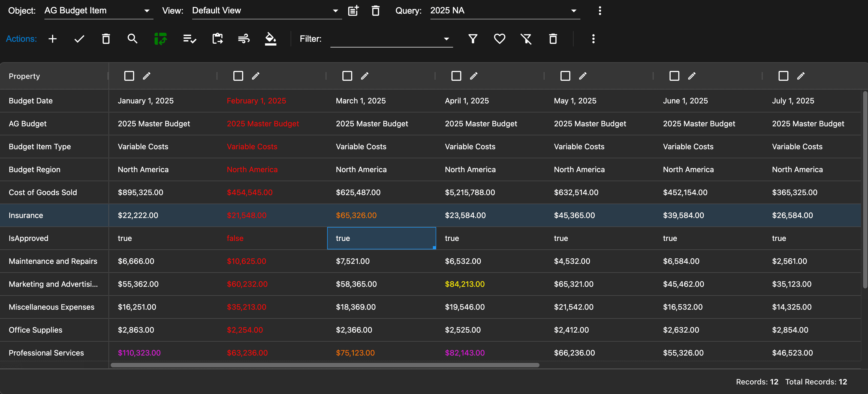Click the Filter input field

387,39
